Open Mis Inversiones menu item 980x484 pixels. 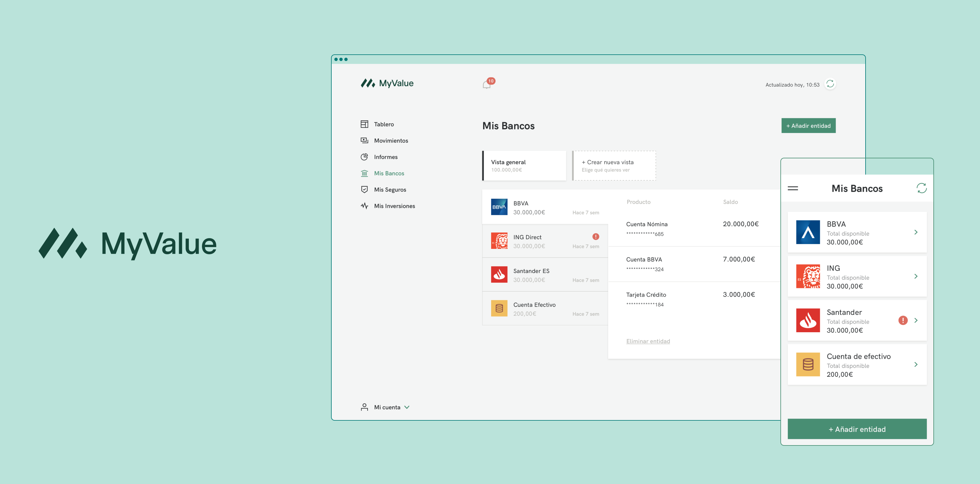[x=394, y=206]
